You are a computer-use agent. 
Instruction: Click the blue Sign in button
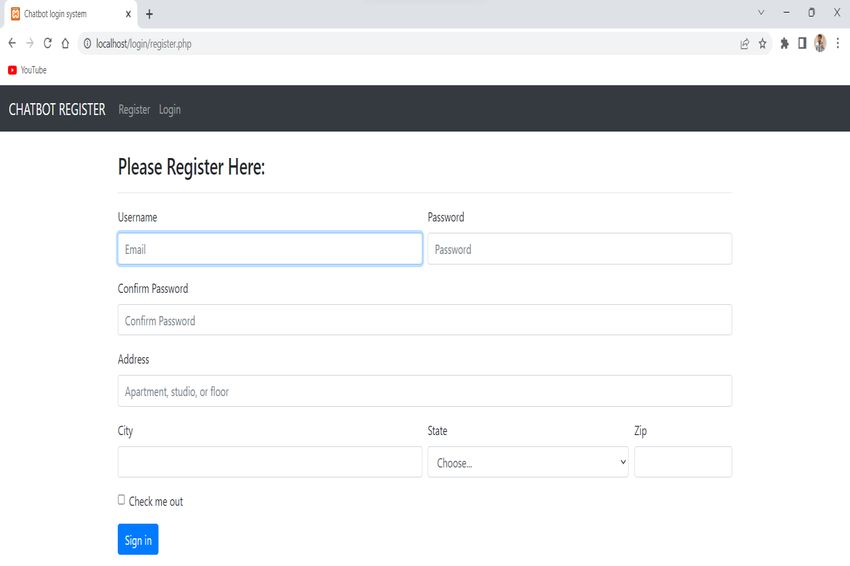point(138,539)
